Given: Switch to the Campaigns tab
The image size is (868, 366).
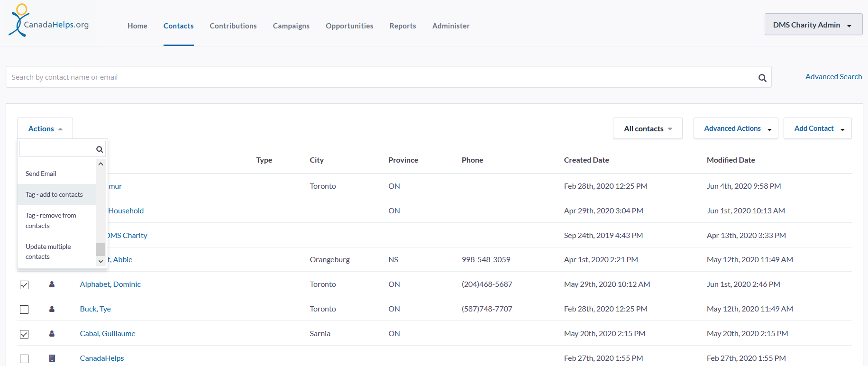Looking at the screenshot, I should click(x=291, y=26).
